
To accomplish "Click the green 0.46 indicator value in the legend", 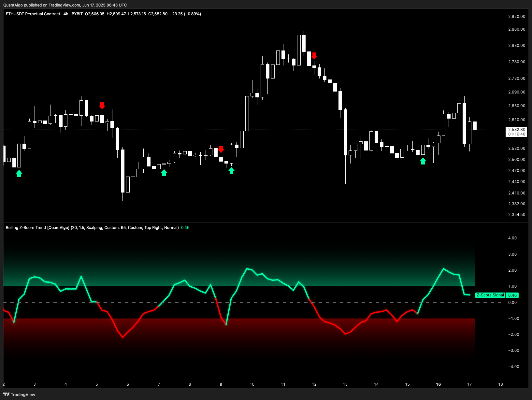I will [185, 228].
